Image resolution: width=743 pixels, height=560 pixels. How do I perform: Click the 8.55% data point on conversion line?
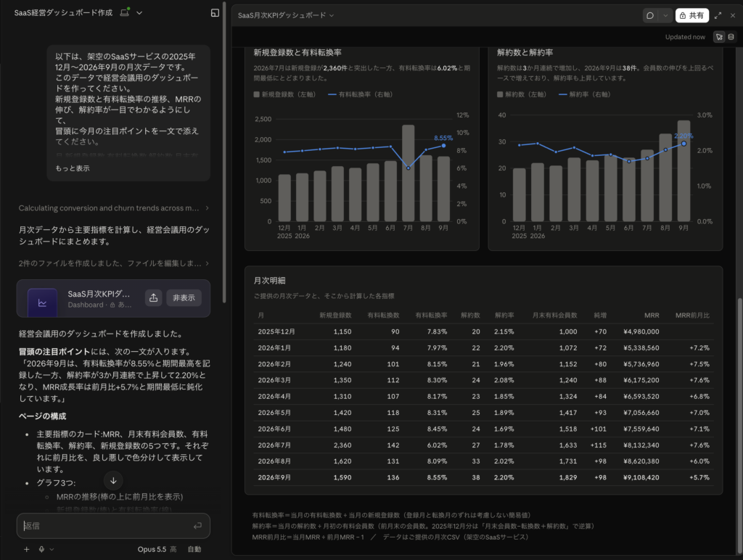(x=444, y=146)
